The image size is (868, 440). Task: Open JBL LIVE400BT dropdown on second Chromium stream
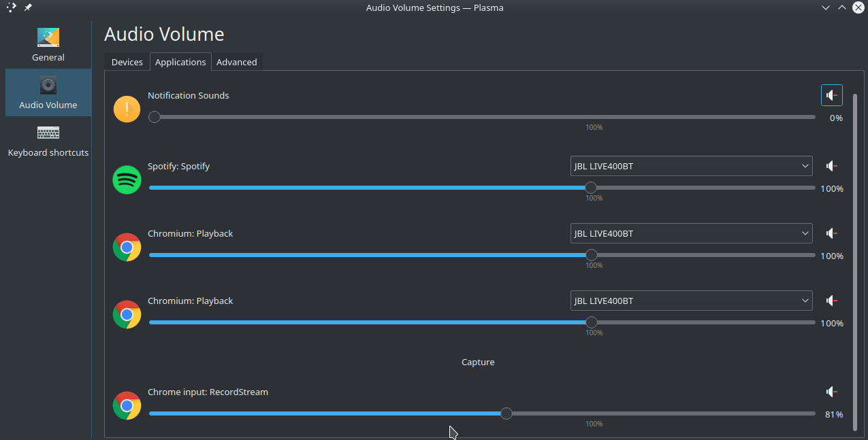(690, 300)
